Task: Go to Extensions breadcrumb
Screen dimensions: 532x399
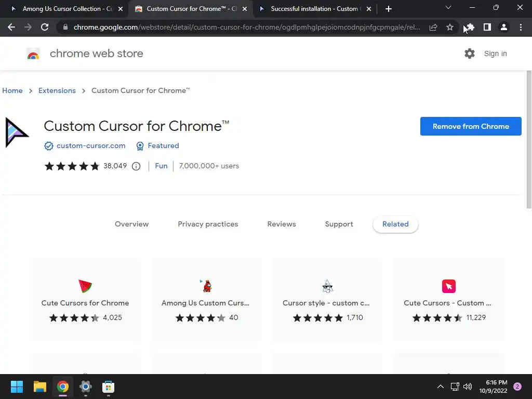Action: click(x=57, y=90)
